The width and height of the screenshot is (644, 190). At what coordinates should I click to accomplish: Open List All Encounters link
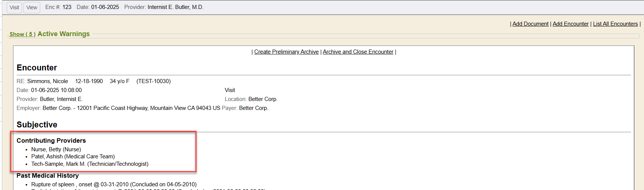coord(615,24)
